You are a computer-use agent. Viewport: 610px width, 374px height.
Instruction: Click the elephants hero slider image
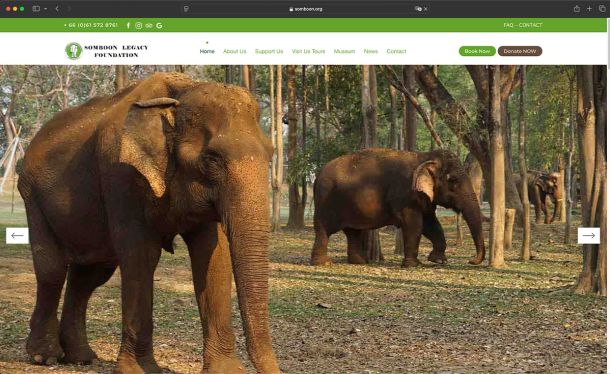click(303, 219)
